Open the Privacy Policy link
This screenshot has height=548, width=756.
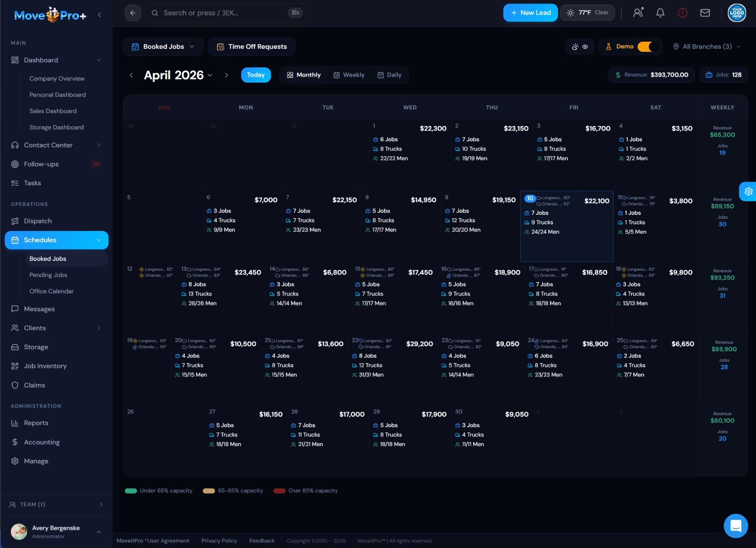(x=219, y=541)
